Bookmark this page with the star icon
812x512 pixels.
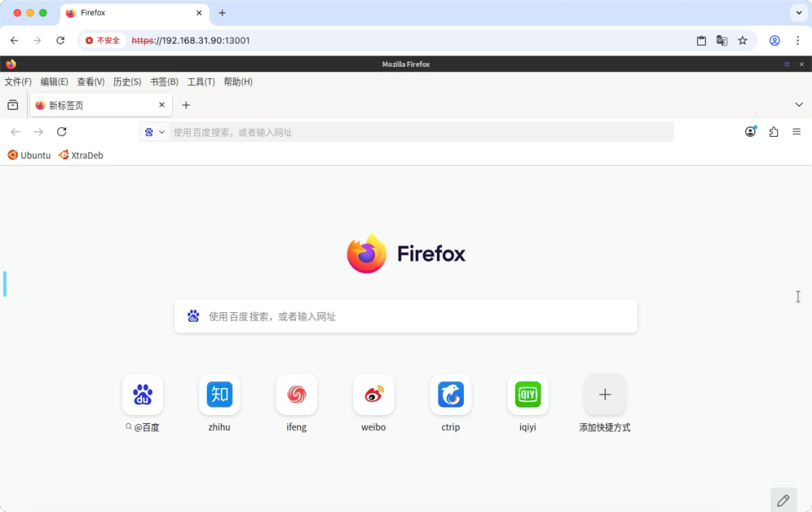point(743,41)
